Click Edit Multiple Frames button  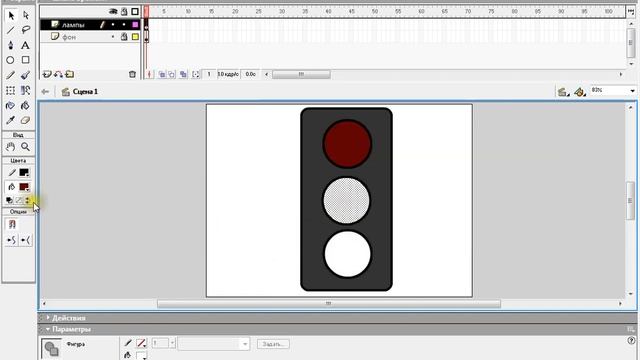coord(183,74)
